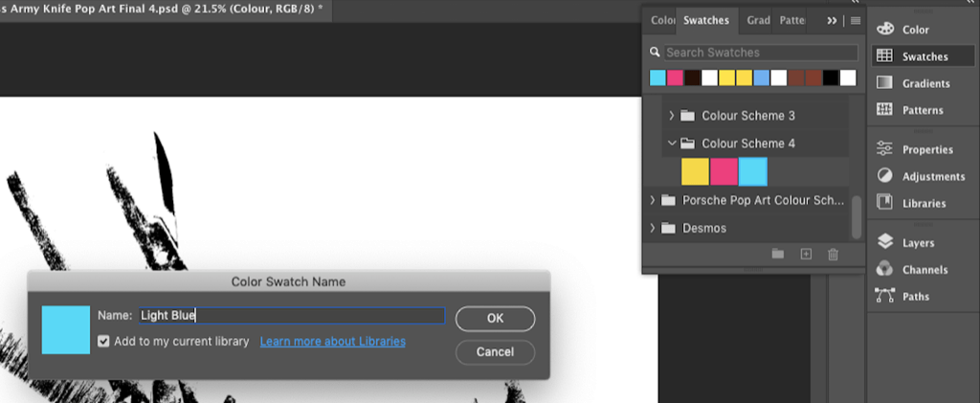Open the Color panel icon

(884, 30)
